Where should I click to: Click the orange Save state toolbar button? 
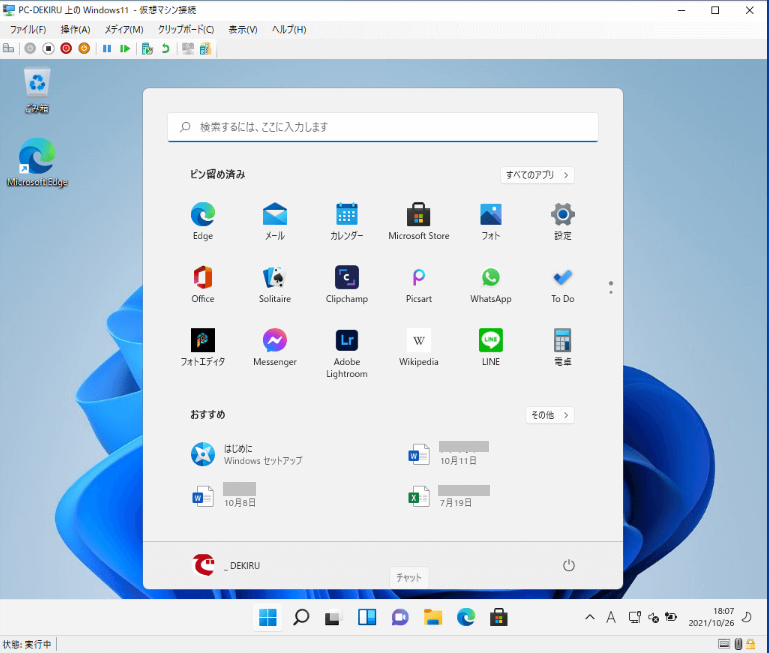pyautogui.click(x=84, y=48)
